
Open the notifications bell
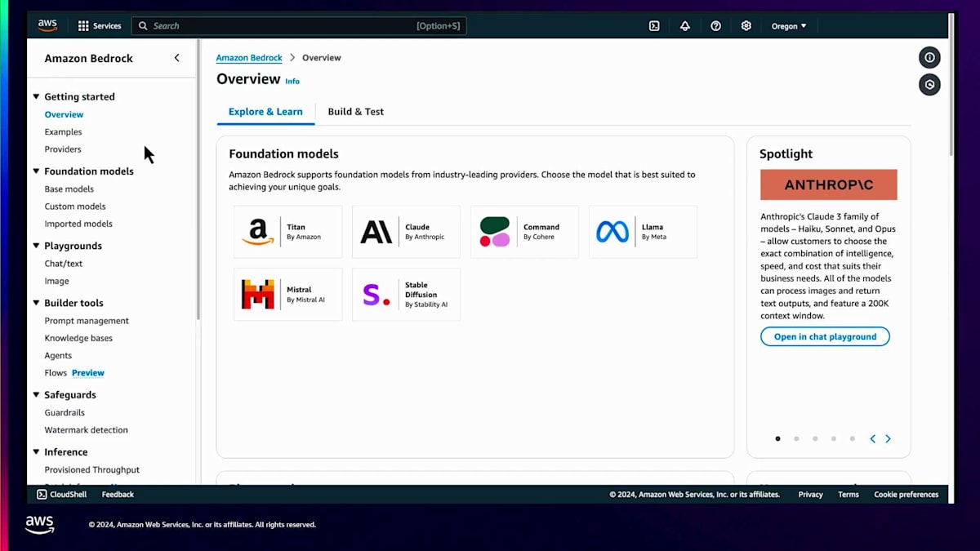point(685,26)
